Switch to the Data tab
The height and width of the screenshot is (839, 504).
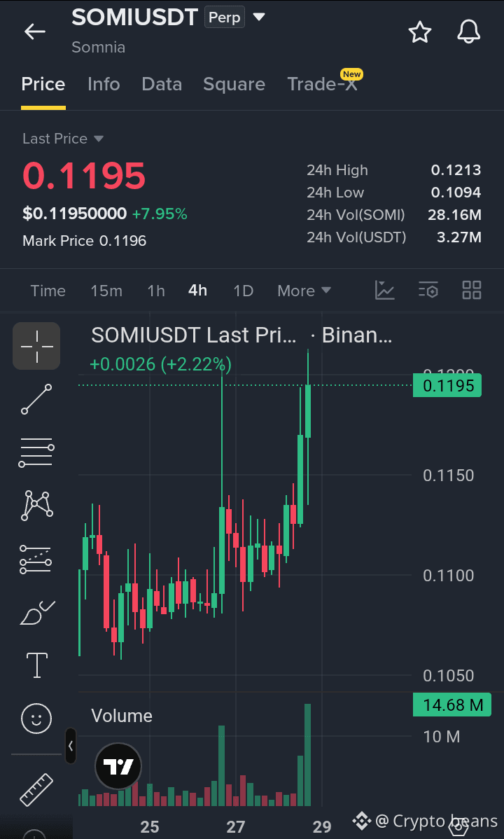click(x=162, y=84)
